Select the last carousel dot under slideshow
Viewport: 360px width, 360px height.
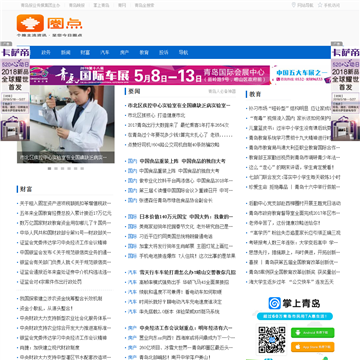pyautogui.click(x=82, y=169)
